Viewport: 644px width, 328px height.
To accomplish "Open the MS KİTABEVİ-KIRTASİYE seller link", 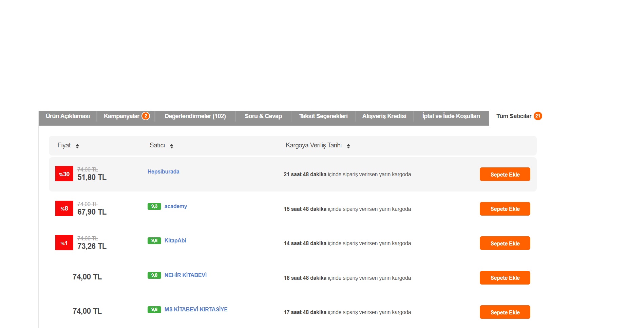I will (196, 310).
